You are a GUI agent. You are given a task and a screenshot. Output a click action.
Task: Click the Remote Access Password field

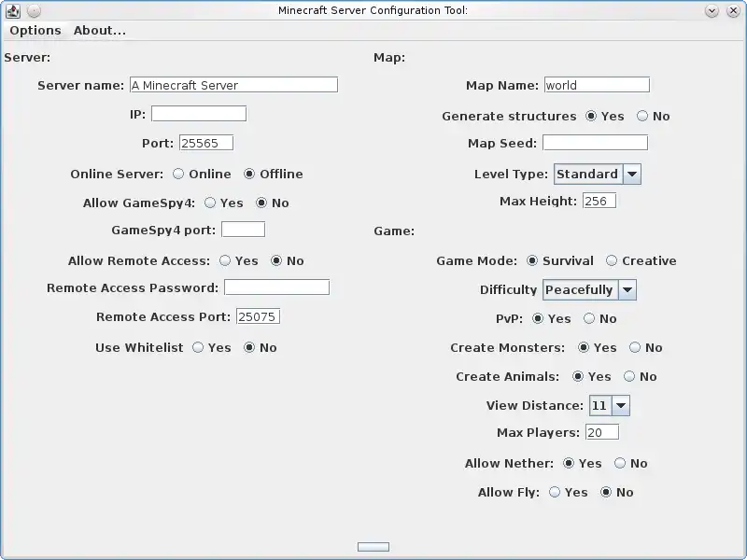276,287
